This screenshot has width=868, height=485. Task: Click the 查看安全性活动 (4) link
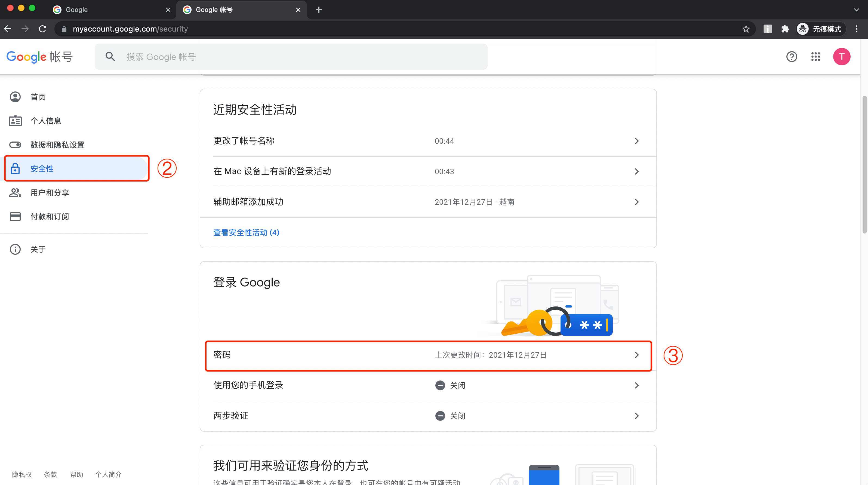point(246,232)
